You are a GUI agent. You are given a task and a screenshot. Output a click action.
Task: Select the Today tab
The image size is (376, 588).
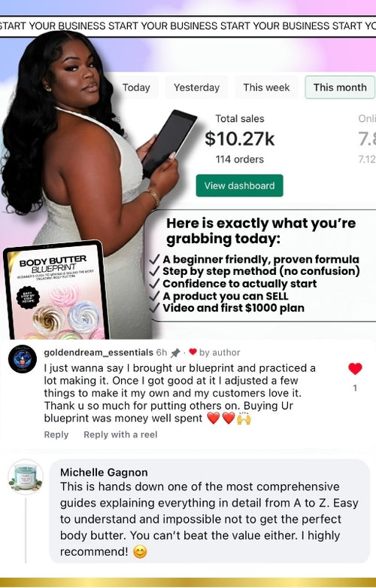pos(136,87)
